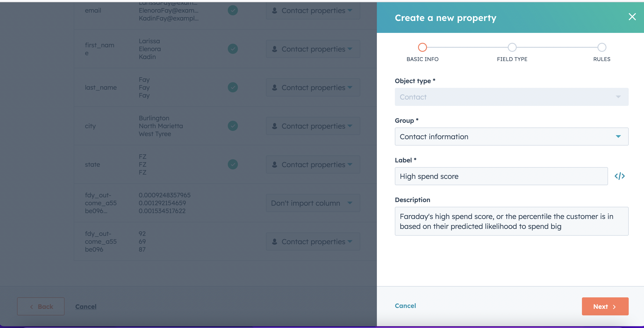Screen dimensions: 644x328
Task: Click the checkmark icon on last_name row
Action: tap(233, 87)
